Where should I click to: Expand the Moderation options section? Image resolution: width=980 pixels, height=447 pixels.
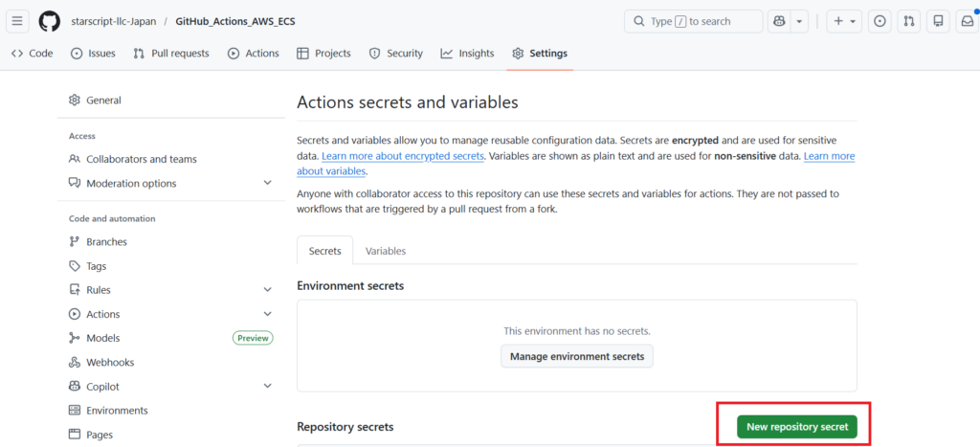pyautogui.click(x=267, y=183)
